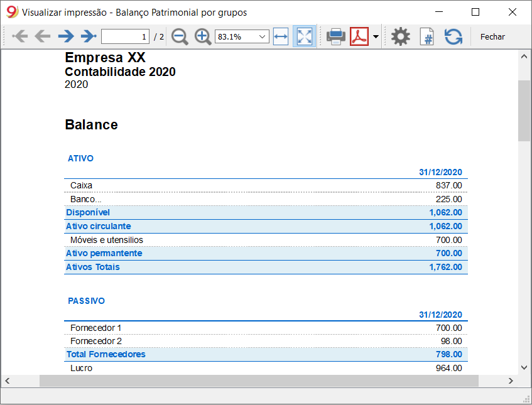
Task: Open export formats dropdown arrow beside PDF
Action: (x=376, y=36)
